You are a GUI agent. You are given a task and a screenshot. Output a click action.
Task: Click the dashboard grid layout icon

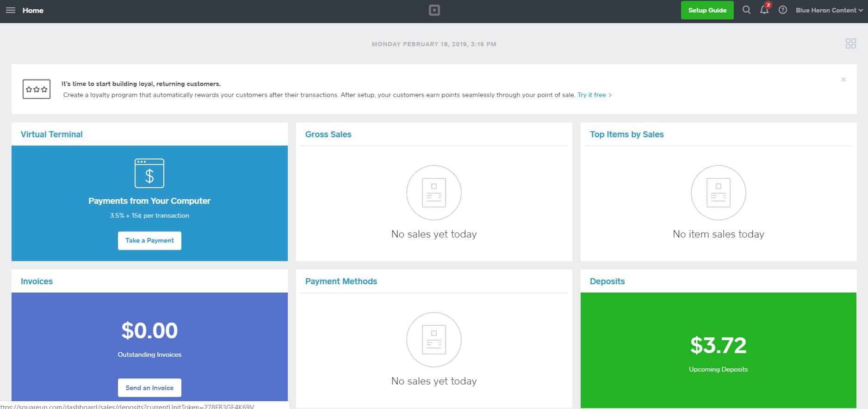pos(850,43)
